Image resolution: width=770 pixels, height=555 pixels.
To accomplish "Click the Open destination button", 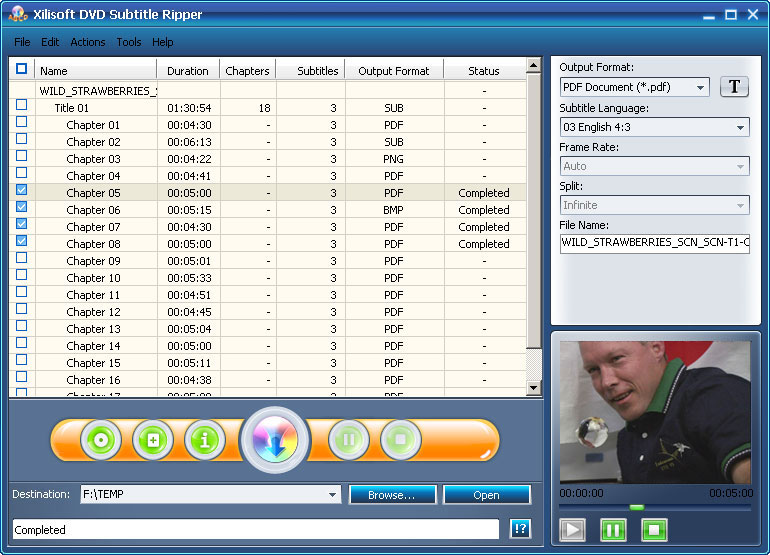I will tap(487, 495).
